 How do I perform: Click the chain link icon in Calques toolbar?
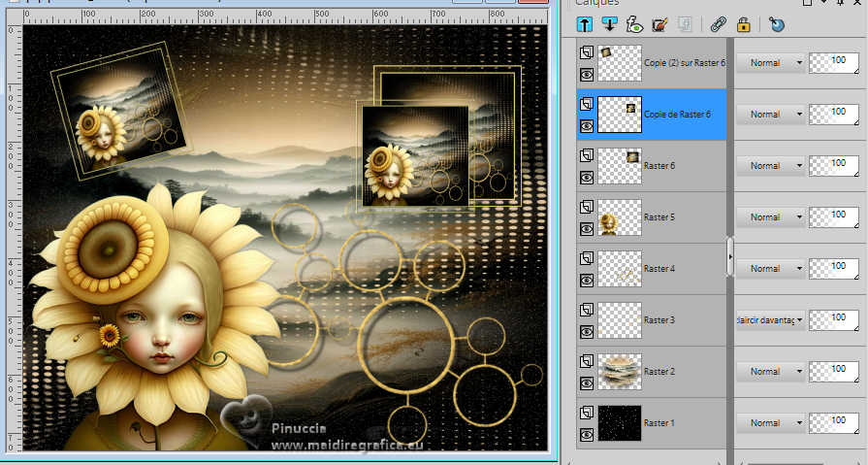pyautogui.click(x=719, y=24)
